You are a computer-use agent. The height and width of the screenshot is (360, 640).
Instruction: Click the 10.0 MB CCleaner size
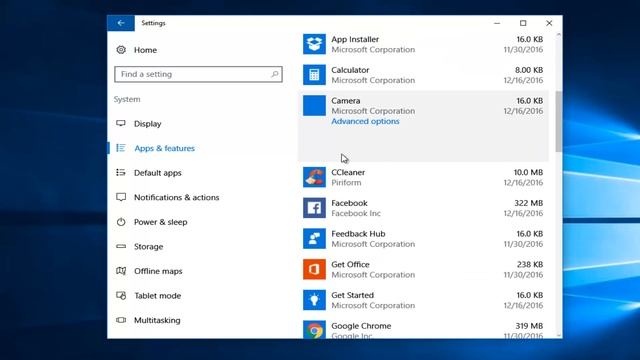click(x=528, y=172)
